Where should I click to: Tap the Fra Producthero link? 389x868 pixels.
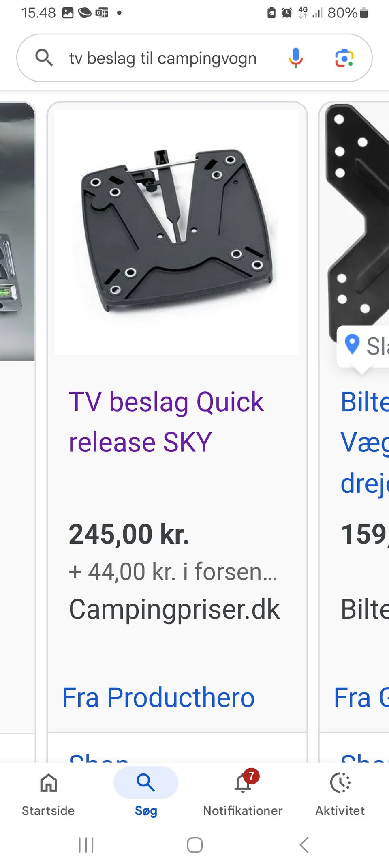pos(158,698)
